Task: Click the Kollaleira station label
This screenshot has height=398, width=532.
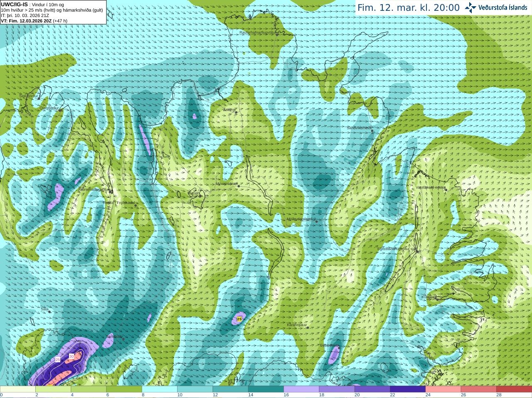Action: [429, 297]
